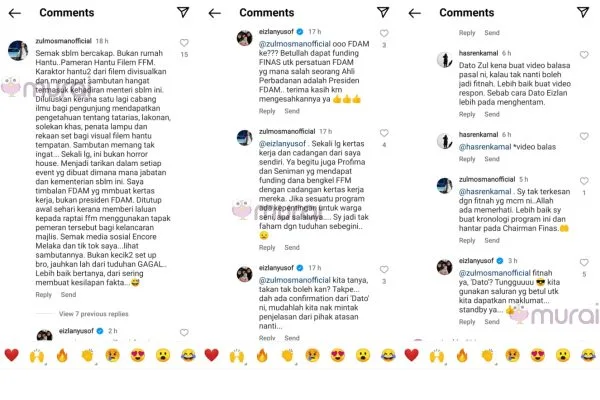Pick the fire emoji in the leftmost emoji row
Image resolution: width=600 pixels, height=400 pixels.
[61, 355]
